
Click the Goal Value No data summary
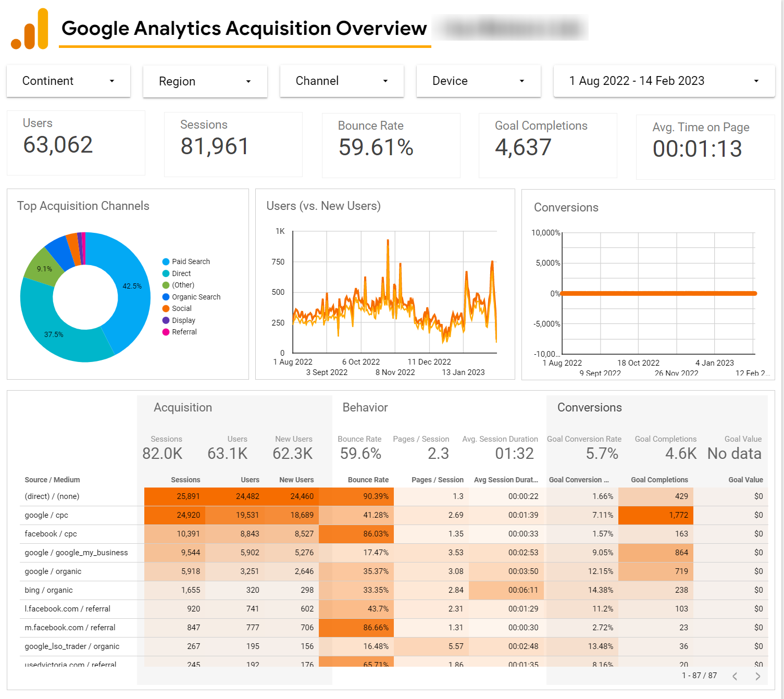(735, 454)
